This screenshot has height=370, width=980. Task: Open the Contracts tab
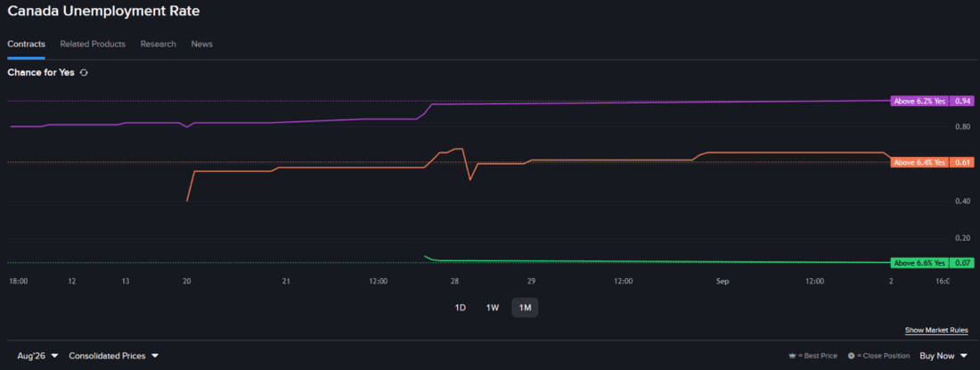pos(26,44)
